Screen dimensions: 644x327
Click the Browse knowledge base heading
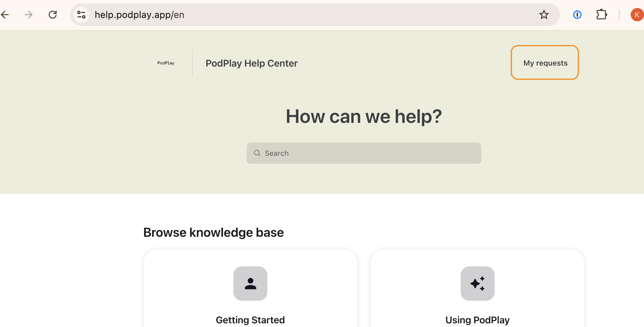coord(213,232)
